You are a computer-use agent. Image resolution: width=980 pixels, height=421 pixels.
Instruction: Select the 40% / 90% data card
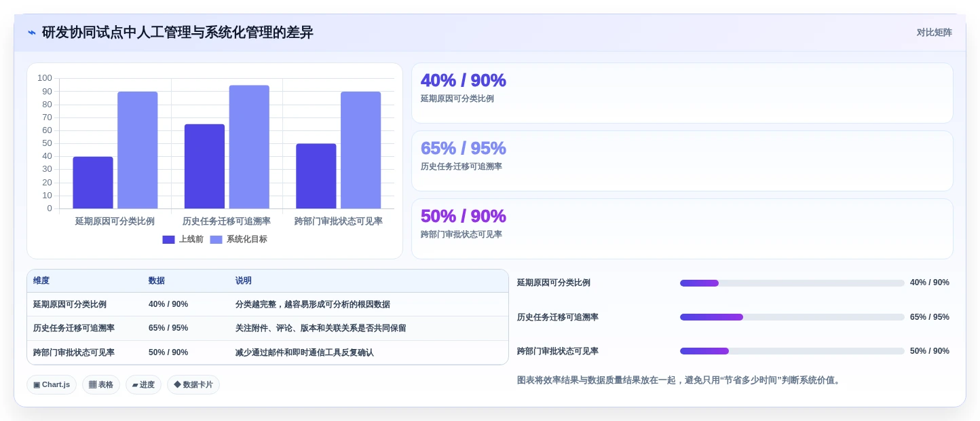point(682,93)
